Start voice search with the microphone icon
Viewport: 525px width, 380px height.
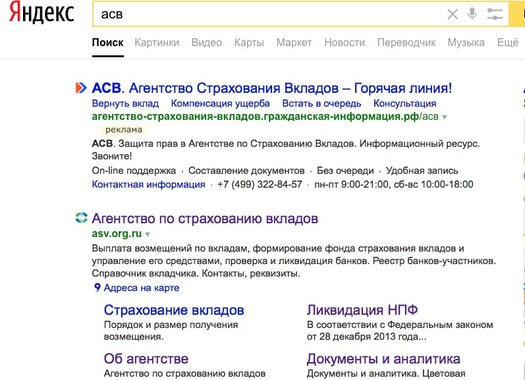[x=472, y=14]
